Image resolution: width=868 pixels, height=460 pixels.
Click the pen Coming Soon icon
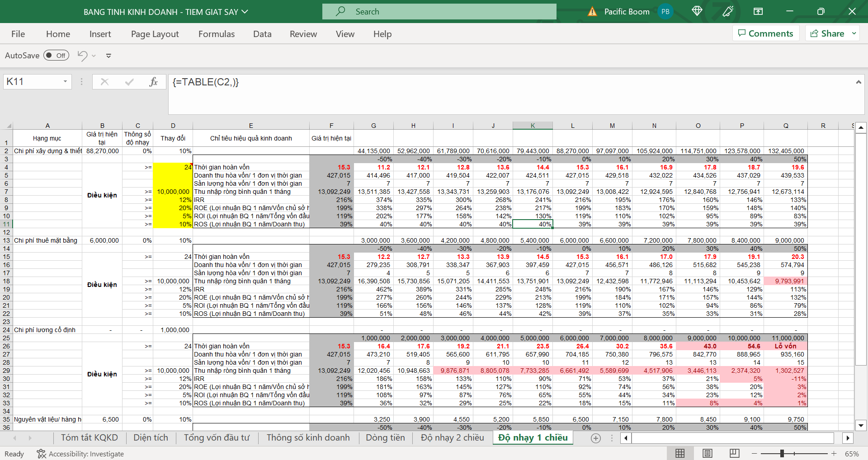coord(728,11)
